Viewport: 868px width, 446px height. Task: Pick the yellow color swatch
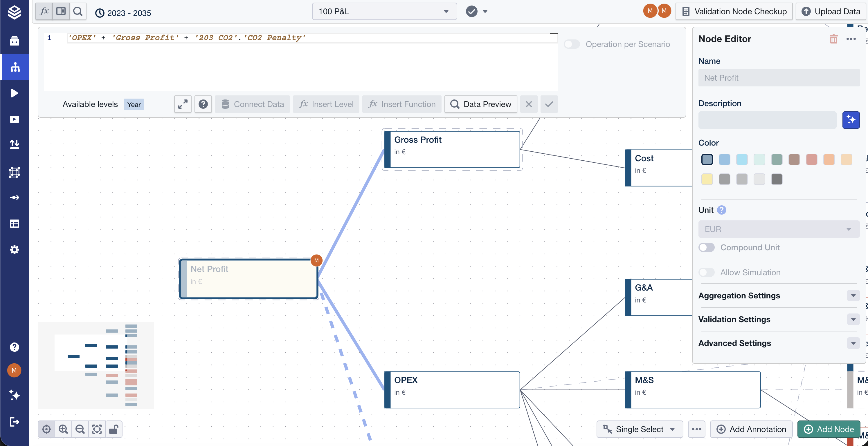[707, 179]
